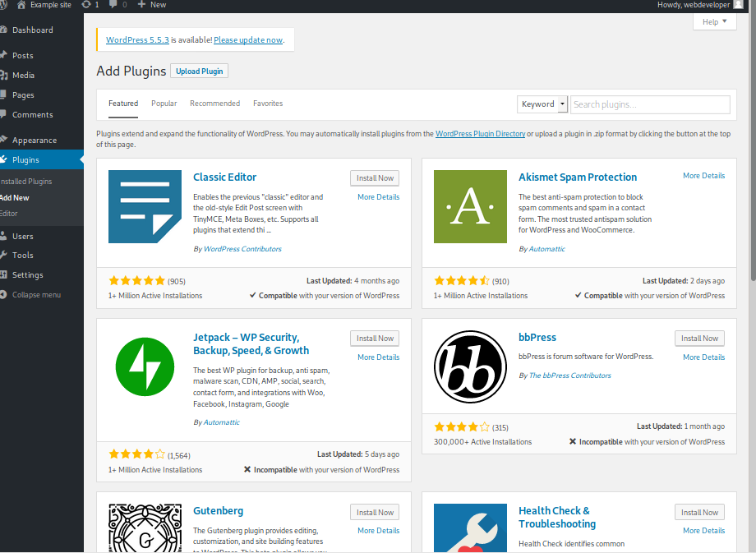Viewport: 756px width, 553px height.
Task: Install the Jetpack plugin
Action: [x=375, y=339]
